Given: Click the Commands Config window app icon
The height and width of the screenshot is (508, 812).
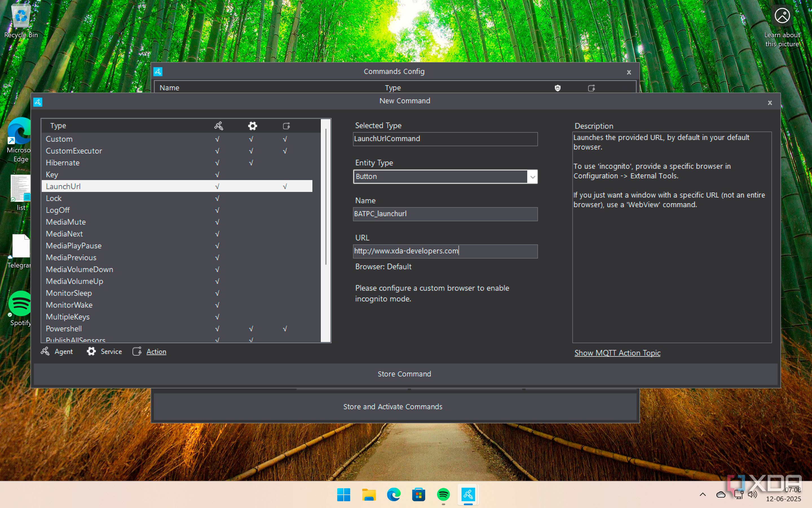Looking at the screenshot, I should [x=158, y=72].
